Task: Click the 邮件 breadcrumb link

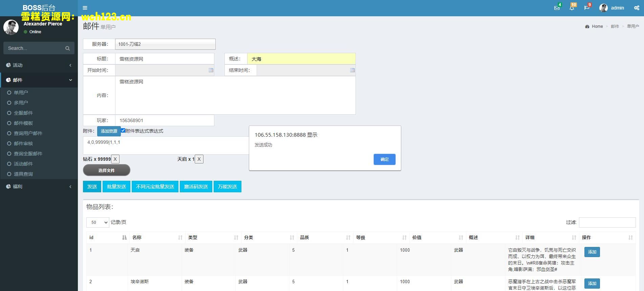Action: tap(615, 26)
